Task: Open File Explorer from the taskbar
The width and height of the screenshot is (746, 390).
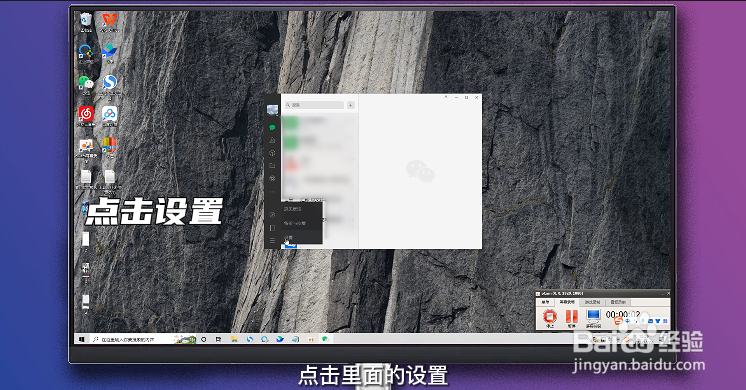Action: pyautogui.click(x=234, y=339)
